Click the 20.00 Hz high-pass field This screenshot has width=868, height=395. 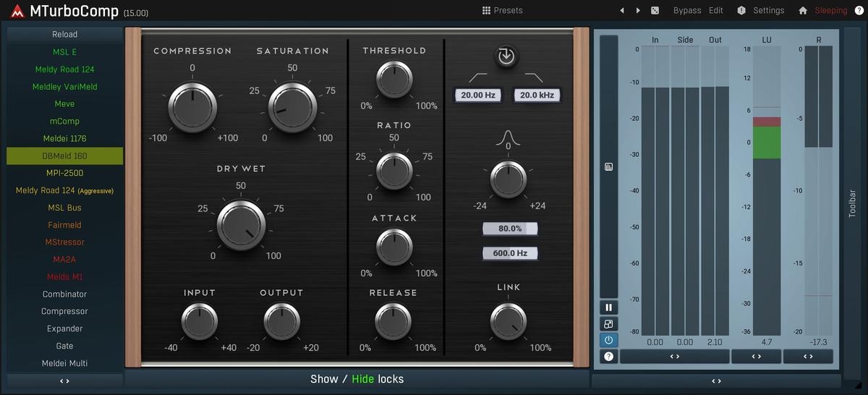click(477, 95)
